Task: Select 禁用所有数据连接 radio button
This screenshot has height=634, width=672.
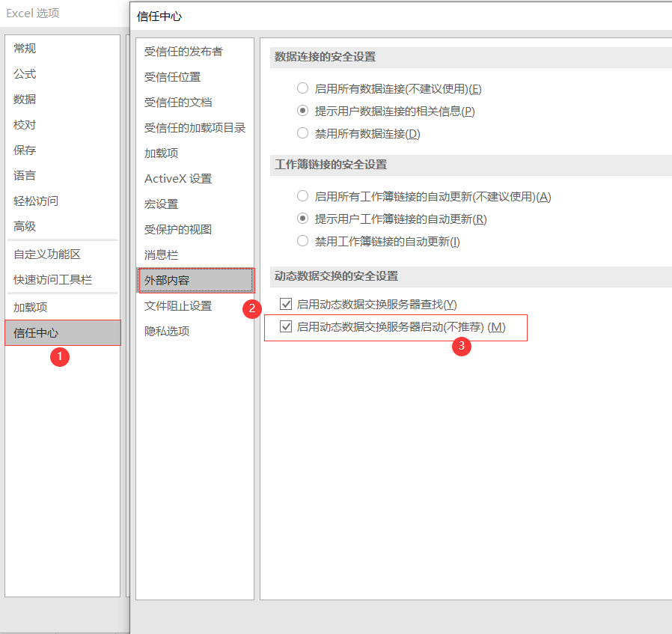Action: pyautogui.click(x=302, y=133)
